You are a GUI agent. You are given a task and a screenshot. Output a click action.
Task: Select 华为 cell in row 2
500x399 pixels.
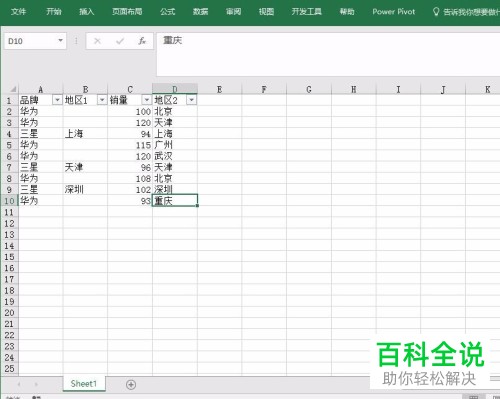(41, 111)
